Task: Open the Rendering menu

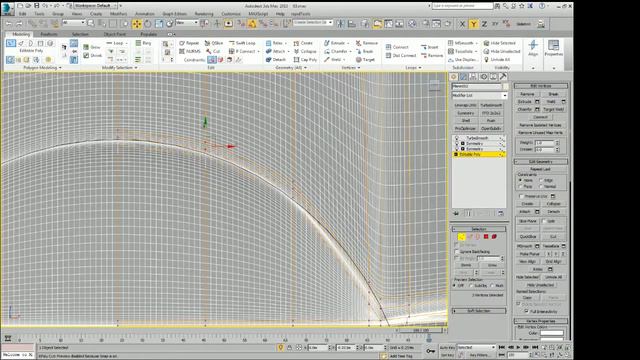Action: (x=204, y=14)
